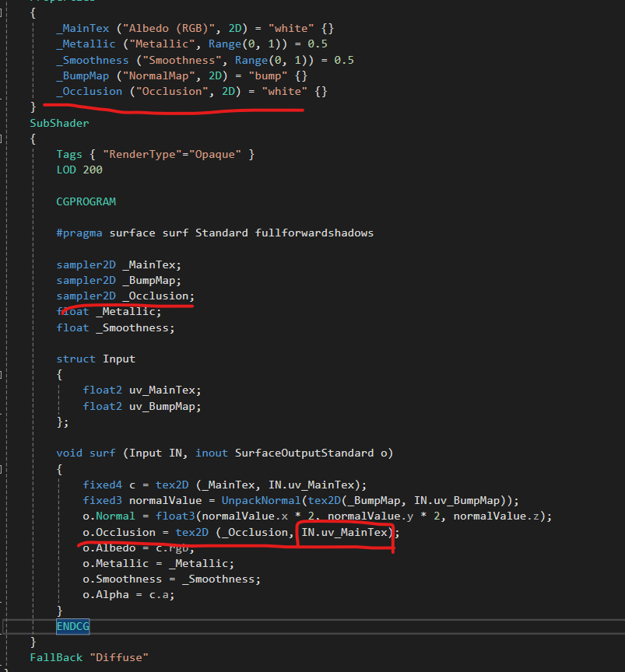
Task: Click the o.Smoothness = _Smoothness; line
Action: (171, 579)
